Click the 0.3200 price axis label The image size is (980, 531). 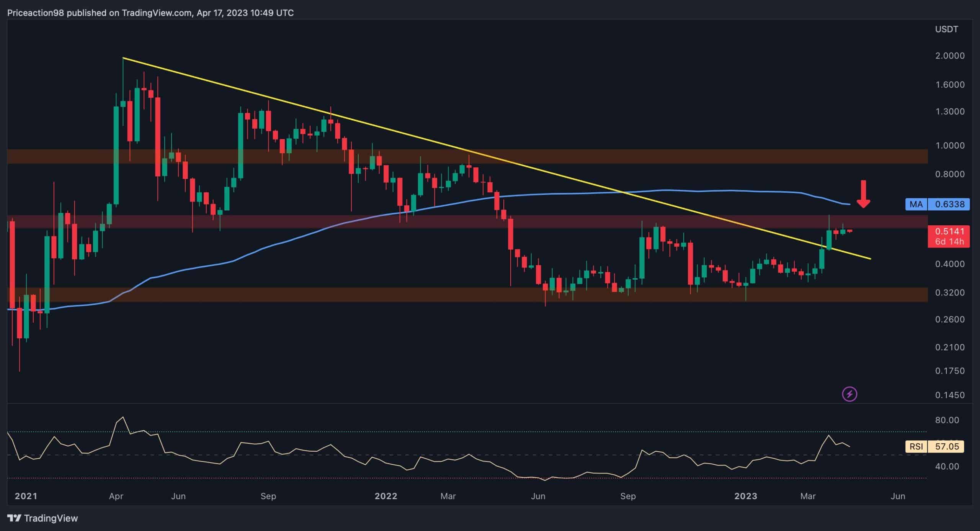[x=950, y=293]
